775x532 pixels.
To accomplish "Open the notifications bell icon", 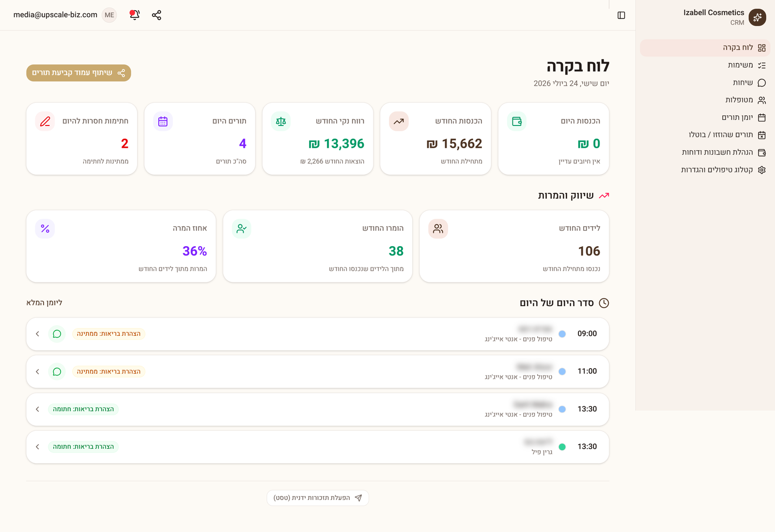I will [x=135, y=15].
